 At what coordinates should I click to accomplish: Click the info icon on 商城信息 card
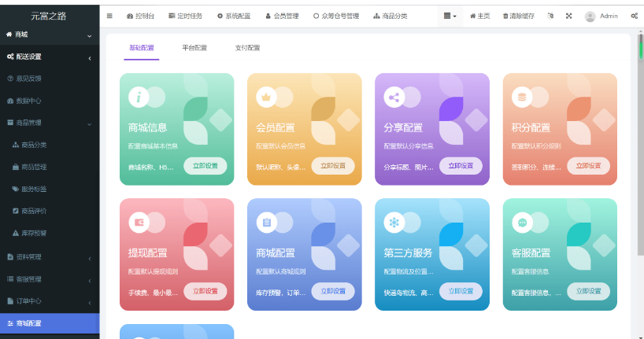(x=139, y=98)
